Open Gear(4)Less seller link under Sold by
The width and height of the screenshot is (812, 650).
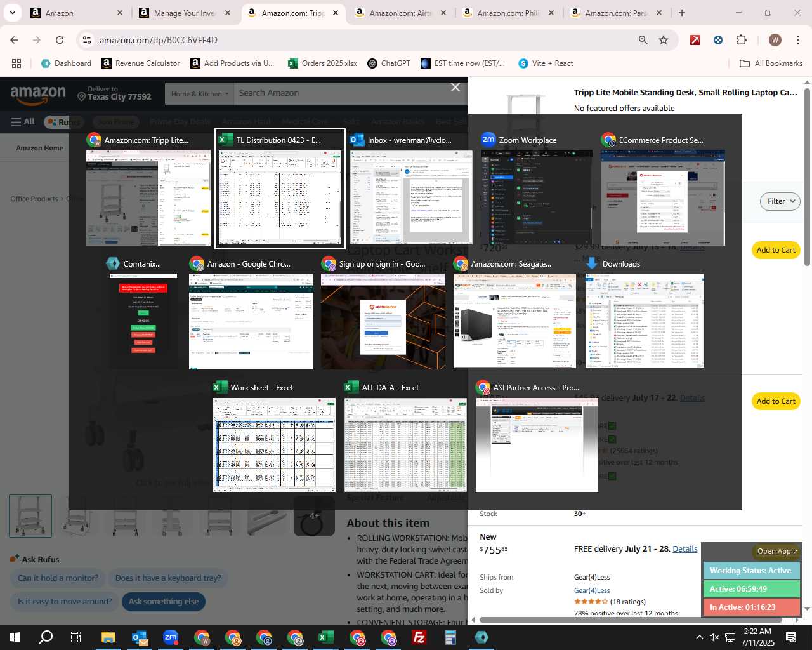click(x=592, y=590)
